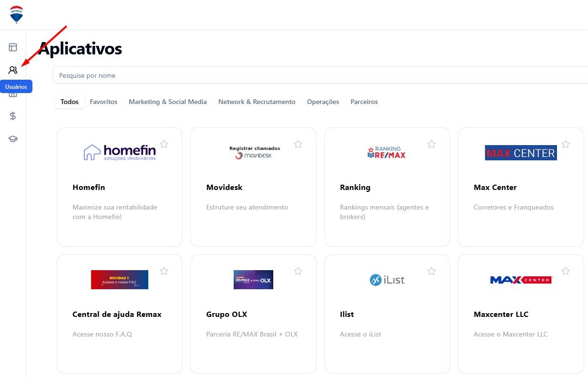This screenshot has height=378, width=588.
Task: Click 'Maximize sua rentabilidade com a Homefin!' description
Action: pyautogui.click(x=115, y=212)
